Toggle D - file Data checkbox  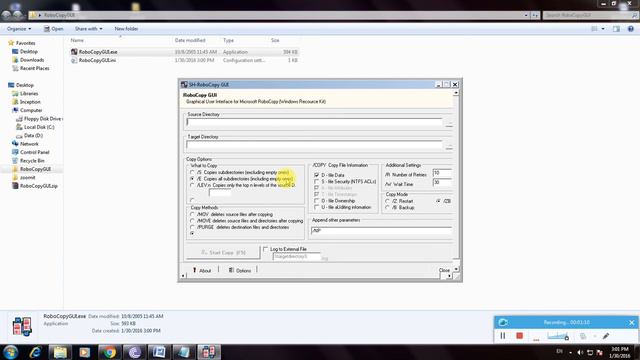tap(316, 175)
